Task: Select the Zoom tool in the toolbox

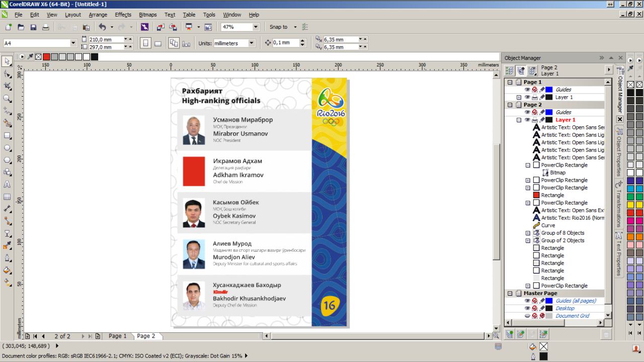Action: coord(7,99)
